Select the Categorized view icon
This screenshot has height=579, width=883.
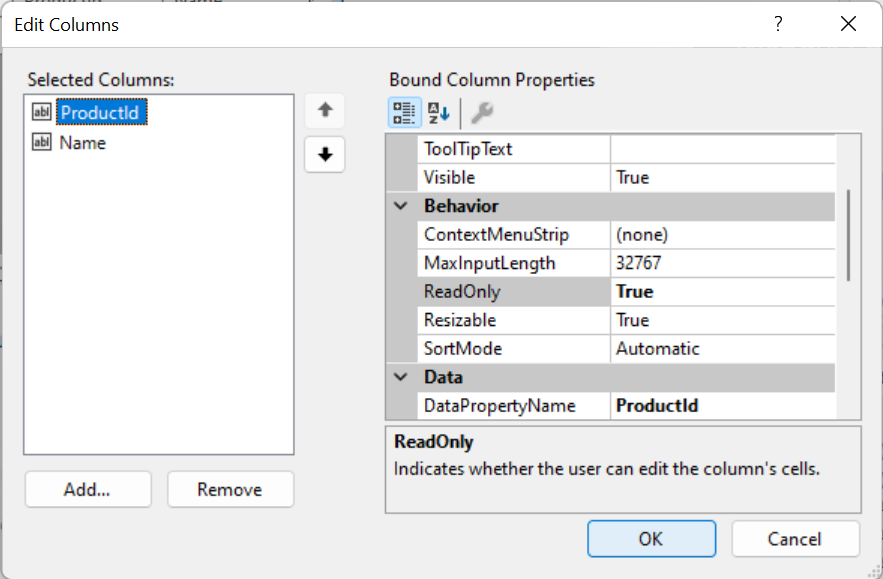(404, 112)
